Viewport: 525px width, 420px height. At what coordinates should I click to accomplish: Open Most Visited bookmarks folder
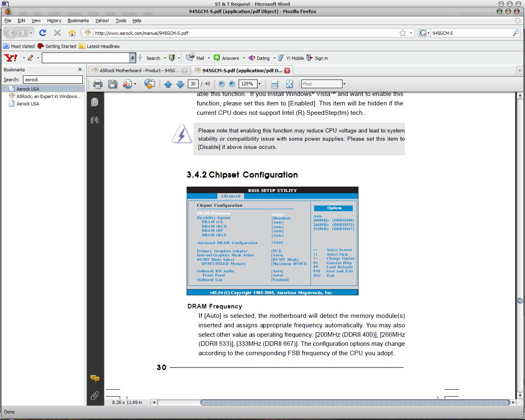[x=19, y=46]
